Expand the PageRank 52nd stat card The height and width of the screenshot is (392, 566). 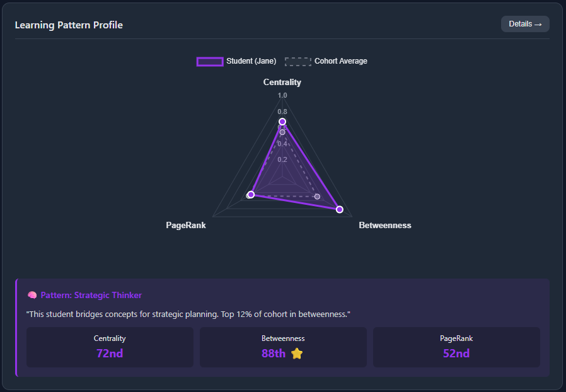(x=456, y=347)
